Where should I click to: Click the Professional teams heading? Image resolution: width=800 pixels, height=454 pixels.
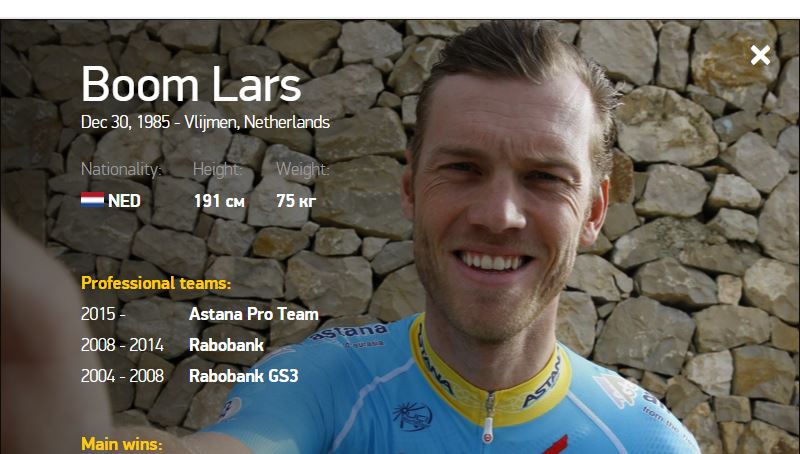tap(156, 283)
